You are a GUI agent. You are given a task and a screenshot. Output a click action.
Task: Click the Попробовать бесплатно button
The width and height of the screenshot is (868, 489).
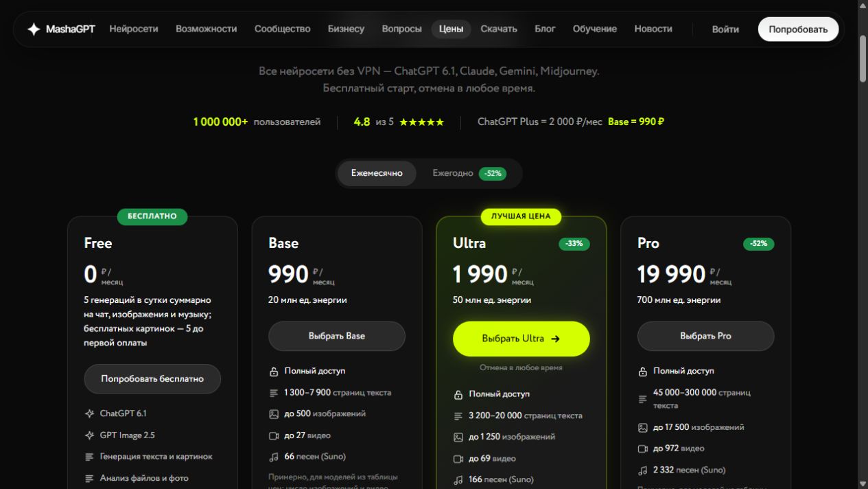point(152,379)
